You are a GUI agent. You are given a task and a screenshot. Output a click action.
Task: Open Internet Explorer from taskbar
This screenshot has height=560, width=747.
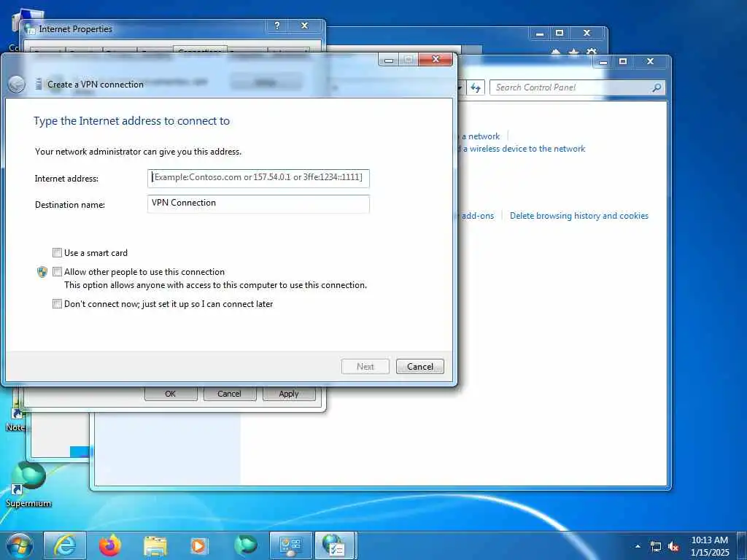(x=65, y=545)
